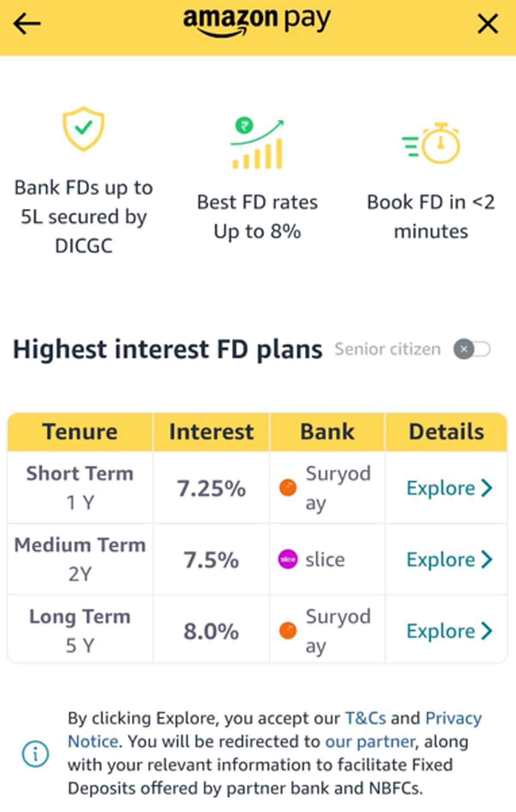Tap the DICGC shield checkmark icon

pos(84,129)
